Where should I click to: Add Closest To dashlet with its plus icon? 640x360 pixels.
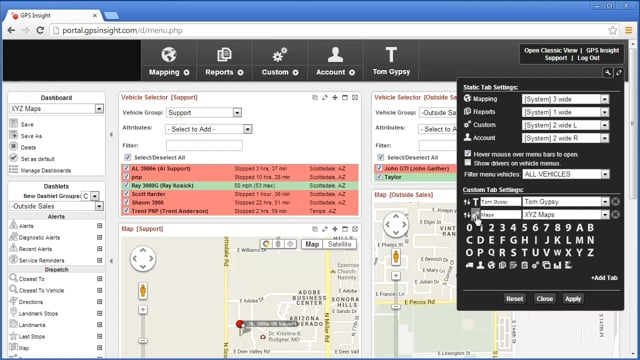pyautogui.click(x=99, y=279)
